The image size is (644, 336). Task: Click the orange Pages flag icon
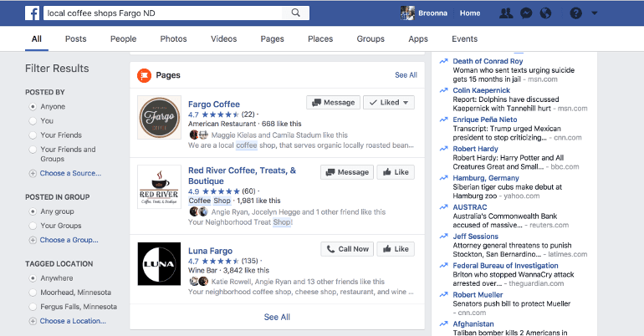pyautogui.click(x=145, y=75)
